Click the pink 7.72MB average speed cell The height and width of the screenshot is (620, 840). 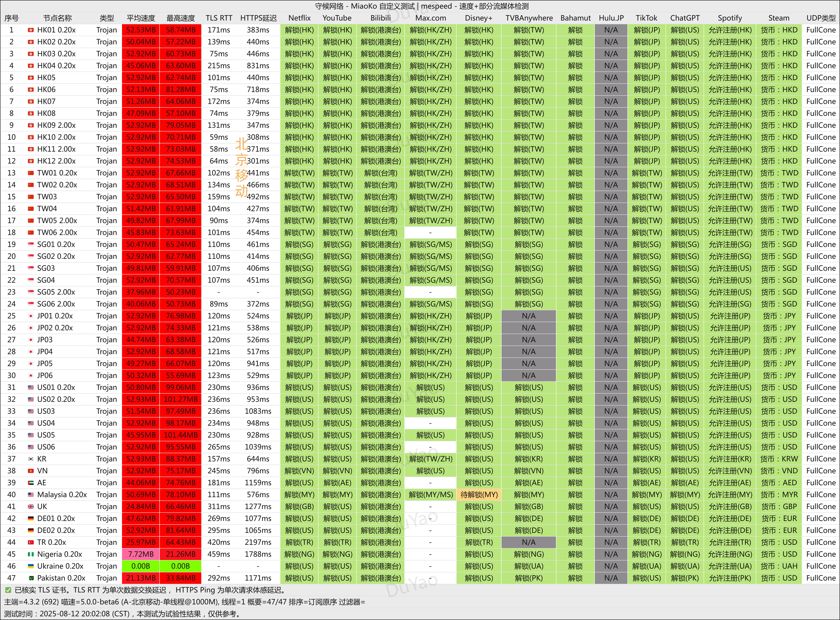(x=141, y=554)
